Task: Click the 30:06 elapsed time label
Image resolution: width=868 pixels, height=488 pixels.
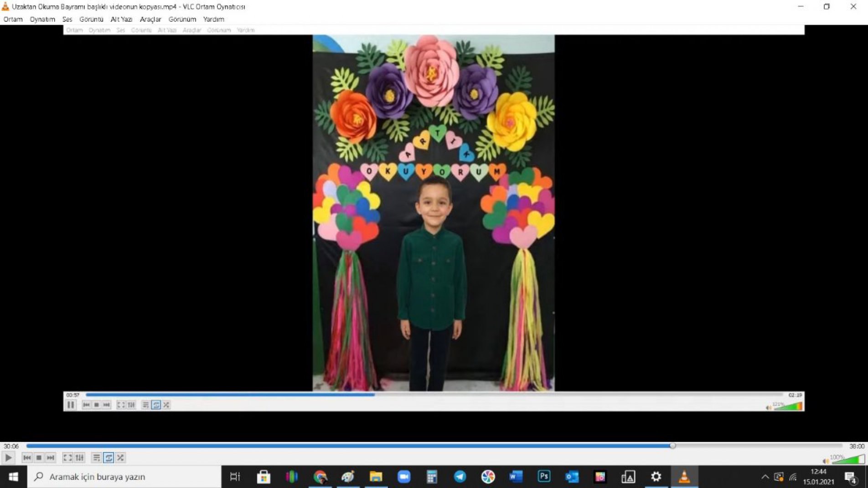Action: click(x=11, y=446)
